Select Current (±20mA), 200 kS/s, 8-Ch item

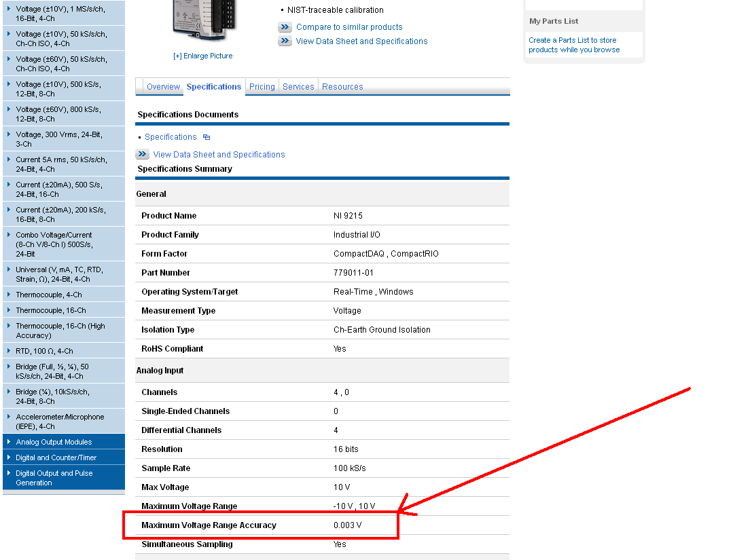[x=64, y=214]
